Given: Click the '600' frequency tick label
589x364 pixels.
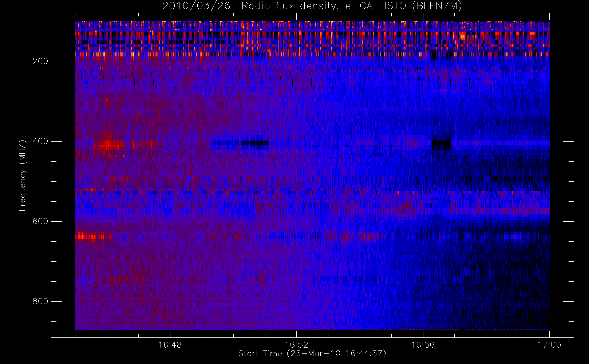Looking at the screenshot, I should point(40,221).
